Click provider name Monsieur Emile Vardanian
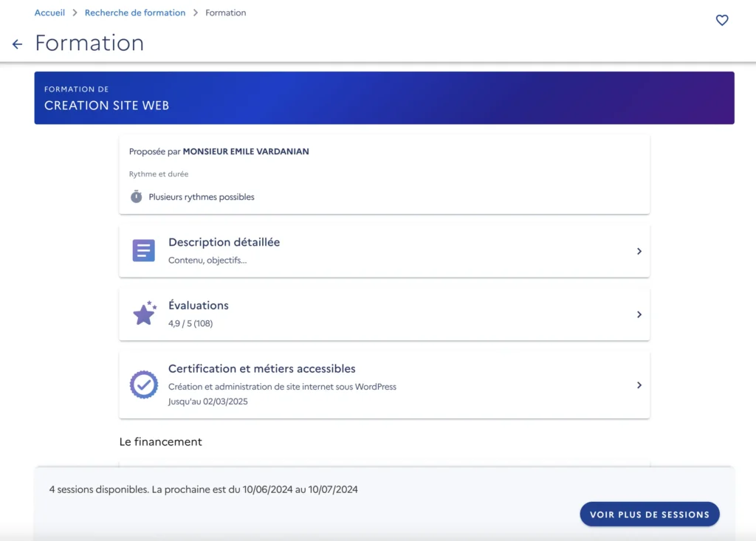The height and width of the screenshot is (541, 756). 246,151
